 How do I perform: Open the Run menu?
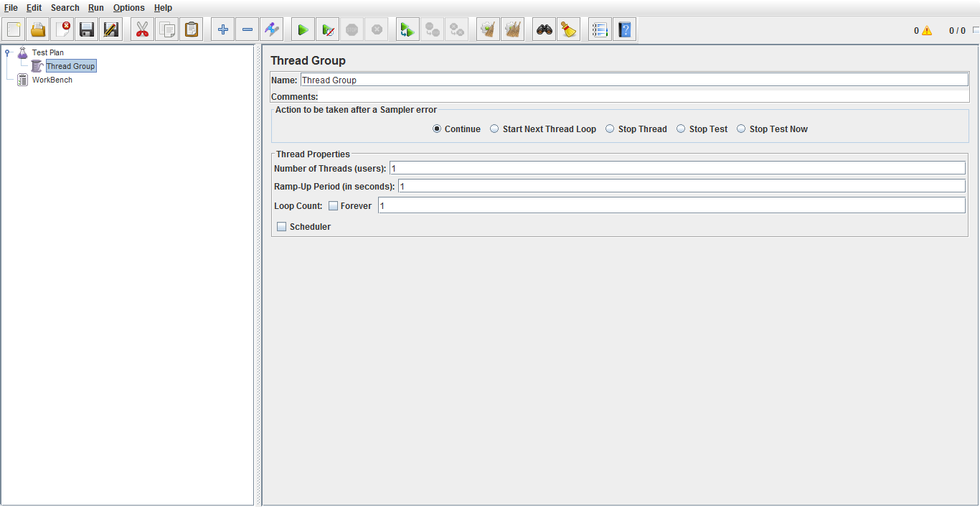95,8
